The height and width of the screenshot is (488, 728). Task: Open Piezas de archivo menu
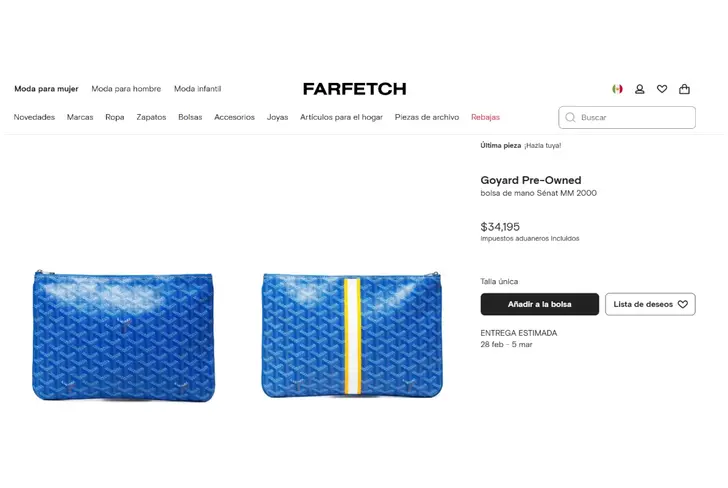coord(427,117)
